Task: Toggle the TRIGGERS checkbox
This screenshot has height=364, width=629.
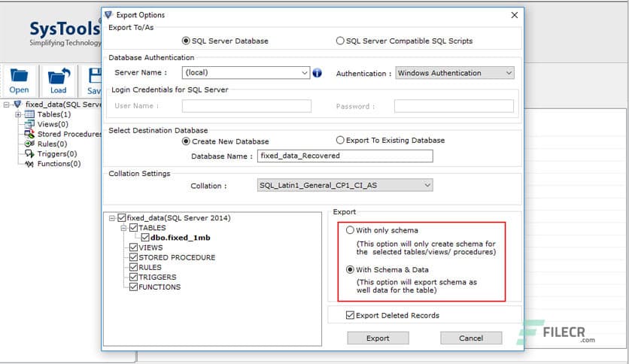Action: point(134,277)
